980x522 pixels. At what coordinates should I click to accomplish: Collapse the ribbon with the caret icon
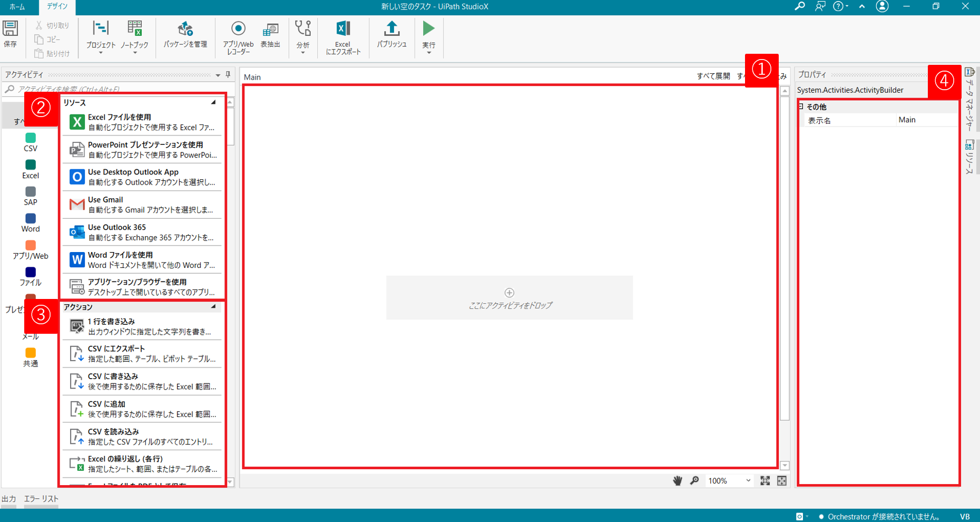tap(862, 6)
